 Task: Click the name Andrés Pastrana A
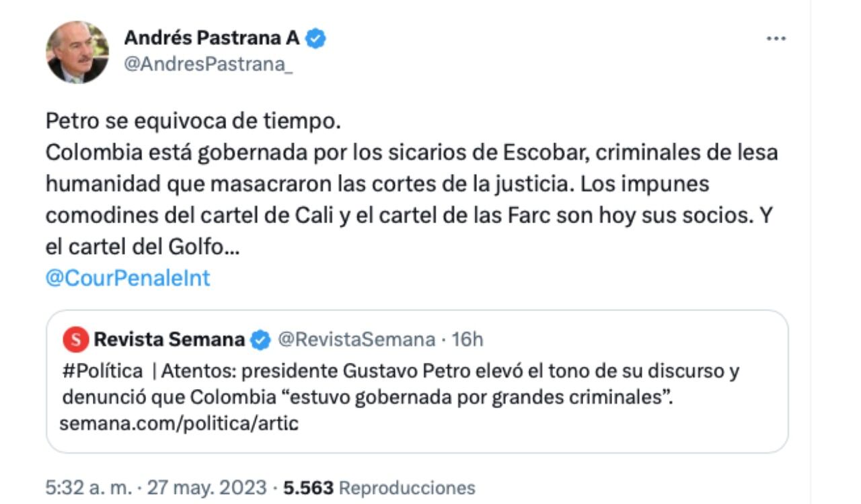[x=210, y=38]
